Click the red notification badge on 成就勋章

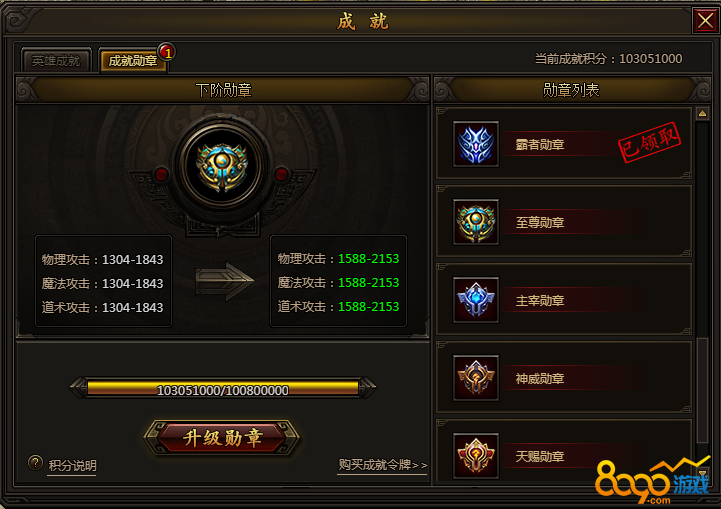(x=167, y=53)
